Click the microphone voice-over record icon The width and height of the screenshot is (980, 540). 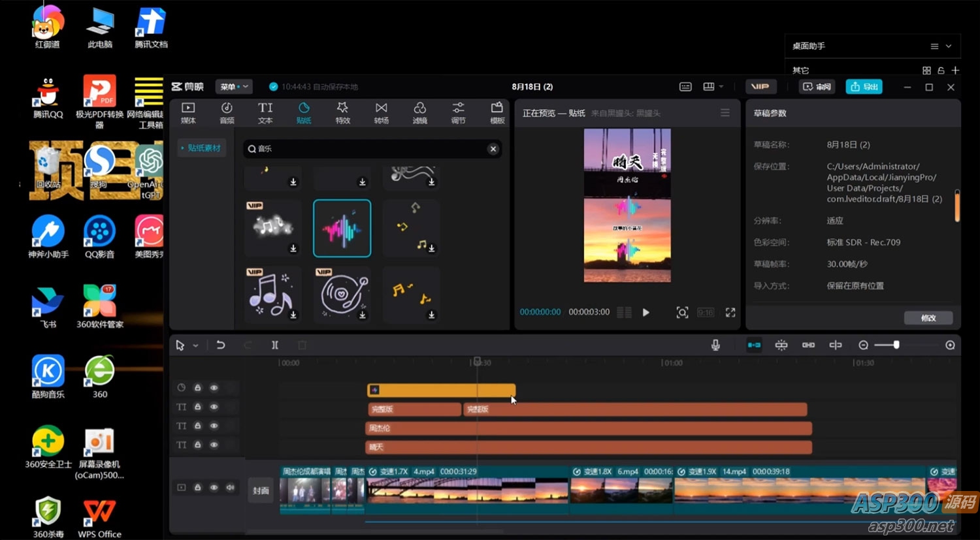pos(715,345)
